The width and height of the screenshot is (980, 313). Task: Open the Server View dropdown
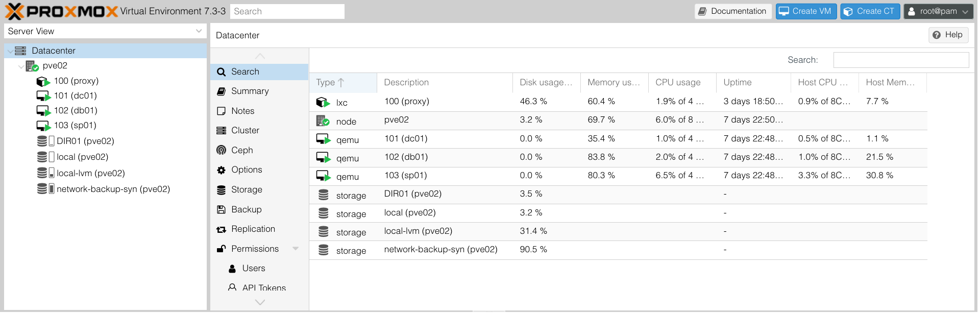(x=199, y=31)
